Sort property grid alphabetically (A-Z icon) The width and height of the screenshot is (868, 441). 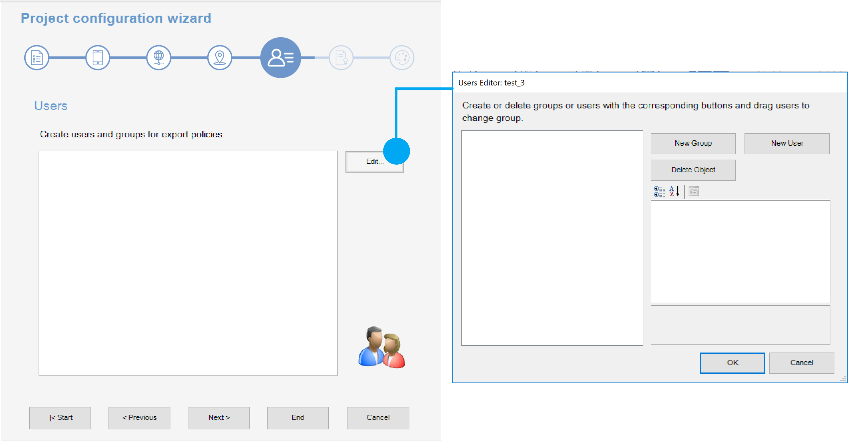coord(674,192)
